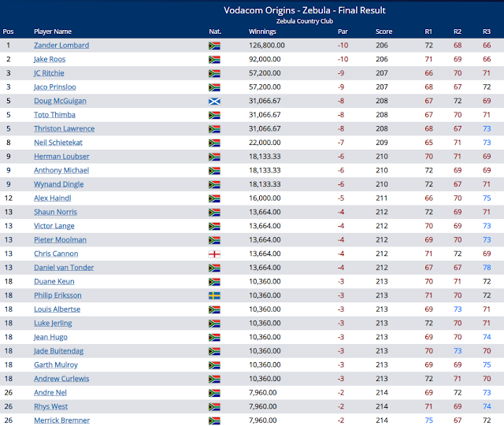Image resolution: width=504 pixels, height=426 pixels.
Task: Open Jake Roos player link
Action: tap(50, 59)
